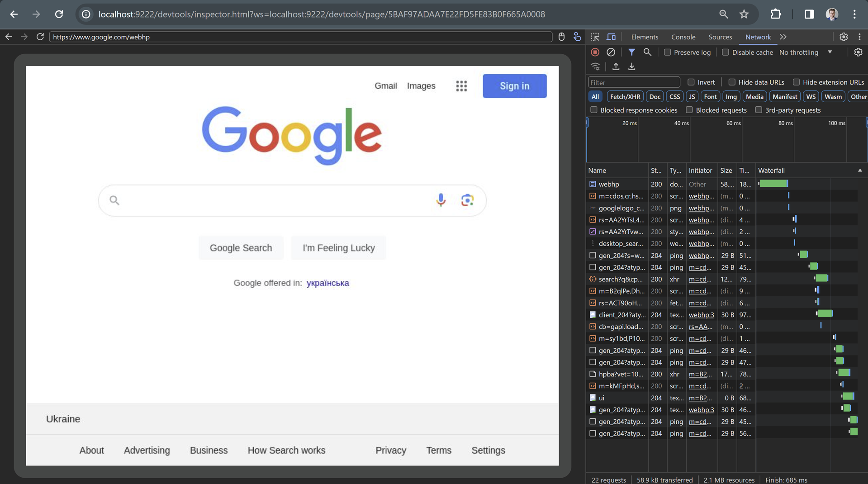Sort by the Waterfall column arrow
The width and height of the screenshot is (868, 484).
[x=860, y=171]
